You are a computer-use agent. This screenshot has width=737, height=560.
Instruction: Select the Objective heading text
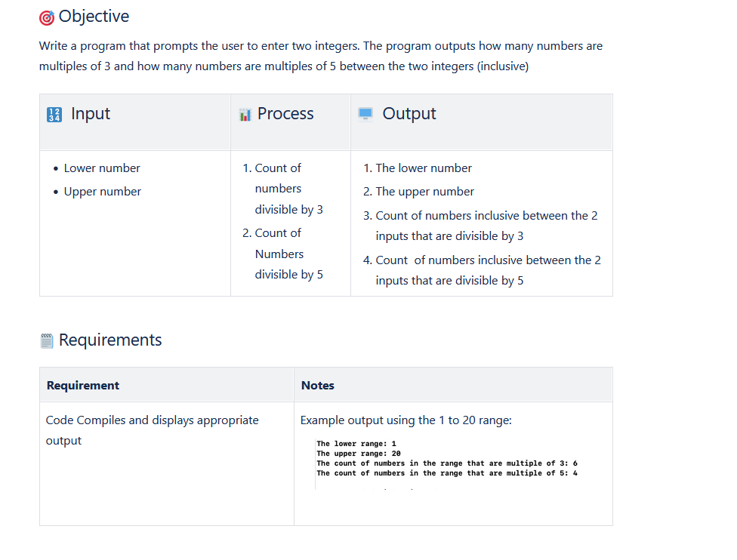94,17
